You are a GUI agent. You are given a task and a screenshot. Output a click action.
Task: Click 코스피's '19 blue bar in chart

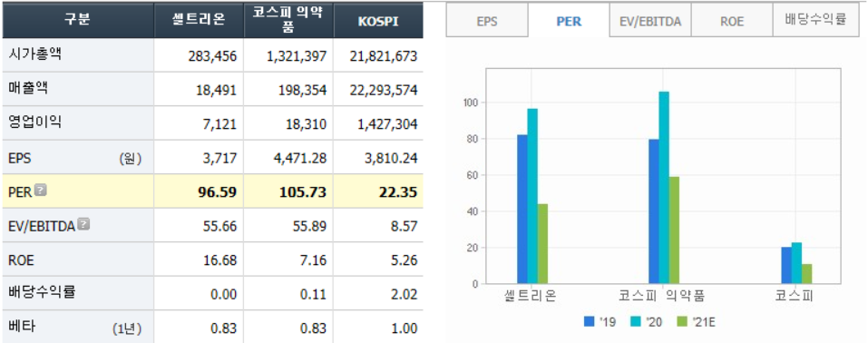pyautogui.click(x=786, y=266)
